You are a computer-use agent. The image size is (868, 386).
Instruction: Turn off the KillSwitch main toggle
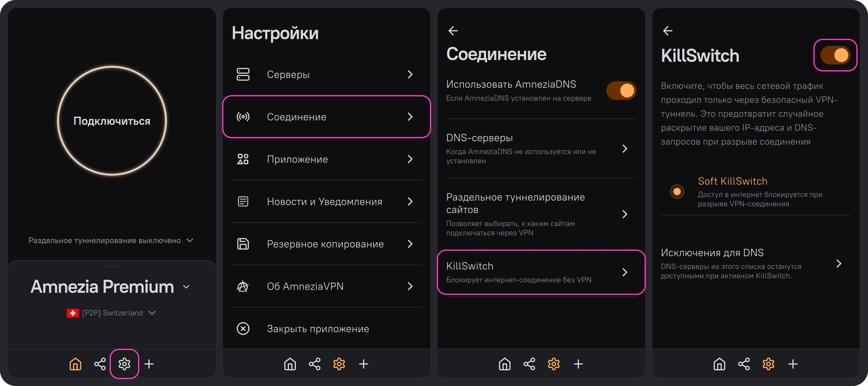click(835, 55)
